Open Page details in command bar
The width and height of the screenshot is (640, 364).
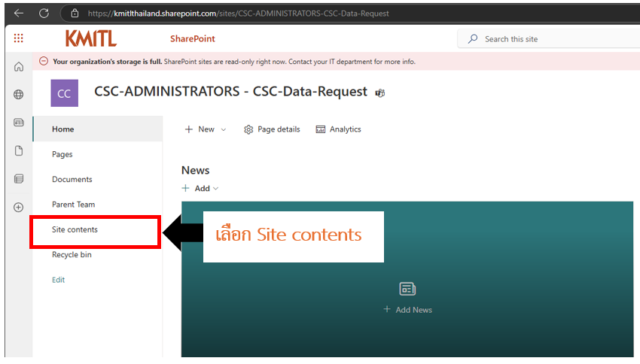(x=272, y=129)
